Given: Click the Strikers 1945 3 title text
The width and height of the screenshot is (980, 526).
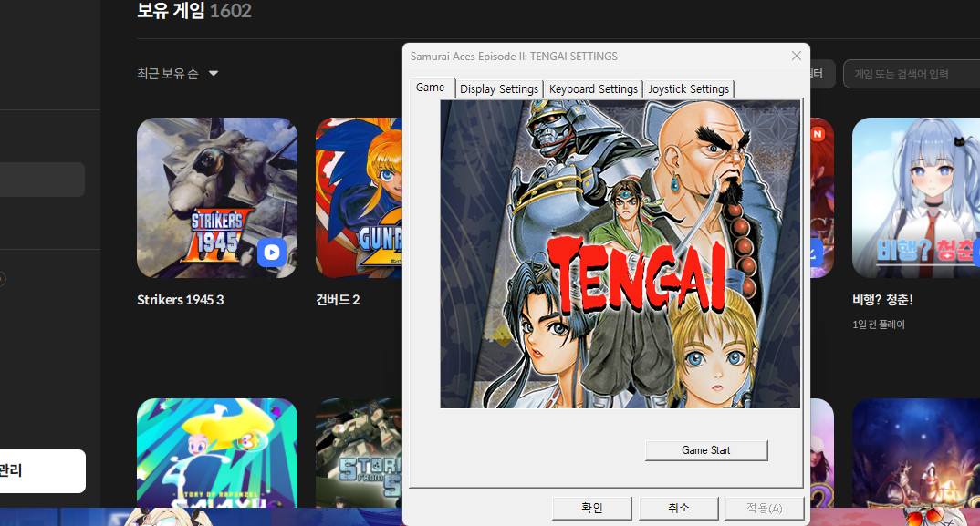Looking at the screenshot, I should pos(180,300).
